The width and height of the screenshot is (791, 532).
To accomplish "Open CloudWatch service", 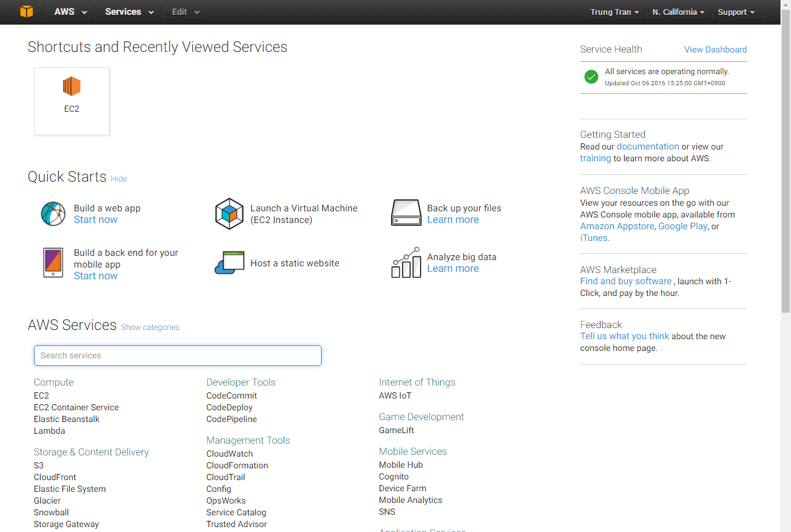I will coord(229,454).
